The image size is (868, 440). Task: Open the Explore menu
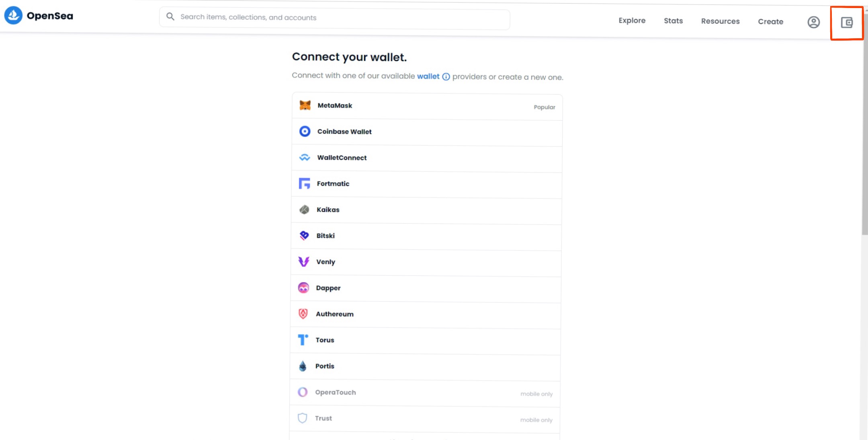coord(632,21)
